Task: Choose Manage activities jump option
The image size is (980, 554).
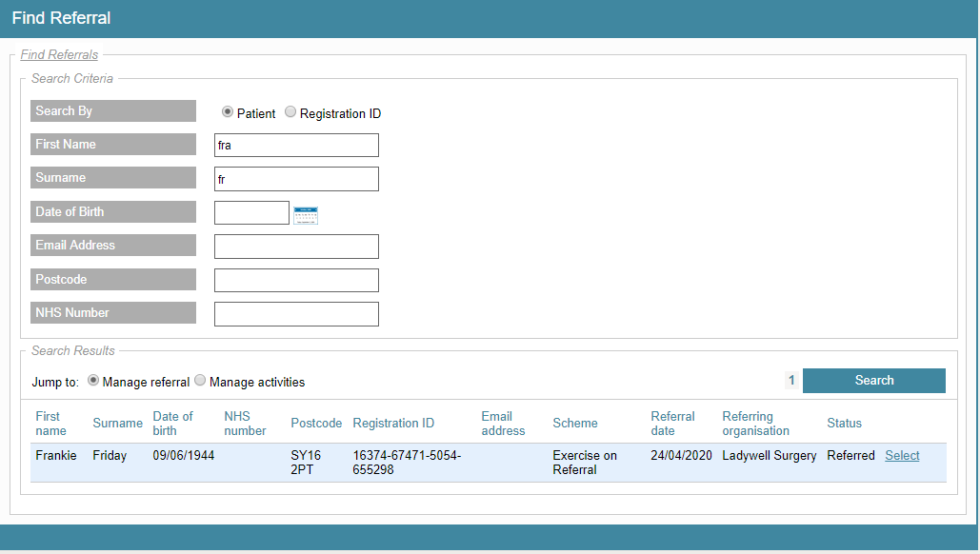Action: (x=200, y=381)
